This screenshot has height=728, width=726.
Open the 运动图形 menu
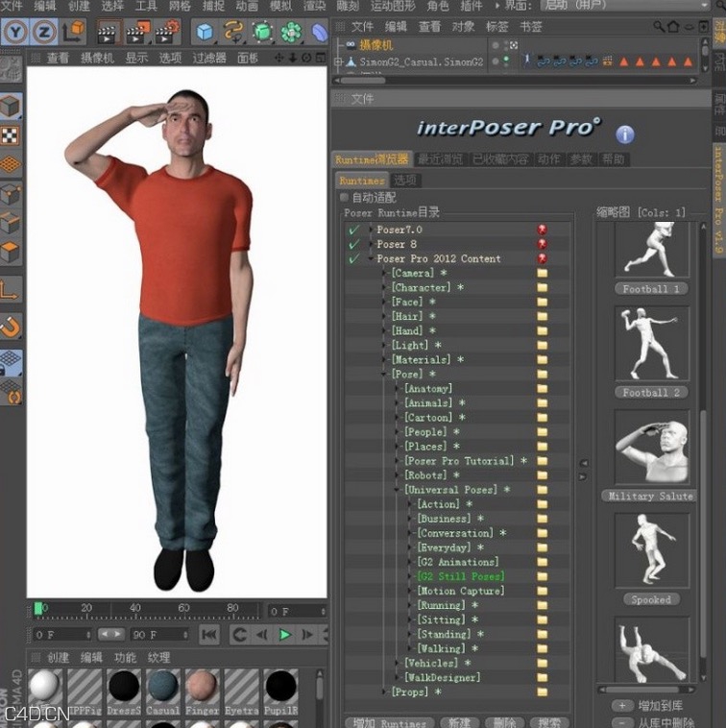393,6
